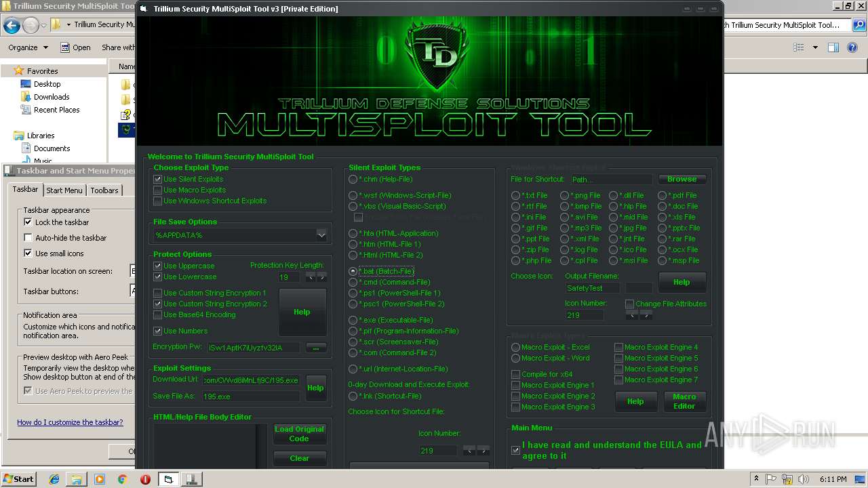Viewport: 868px width, 488px height.
Task: Open Google Chrome from the taskbar
Action: 122,479
